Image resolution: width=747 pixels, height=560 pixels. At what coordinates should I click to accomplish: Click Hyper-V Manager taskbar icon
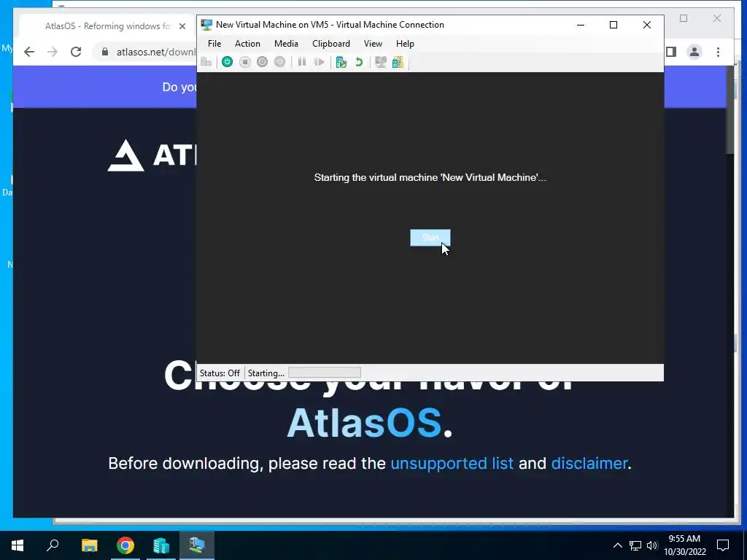pos(161,545)
